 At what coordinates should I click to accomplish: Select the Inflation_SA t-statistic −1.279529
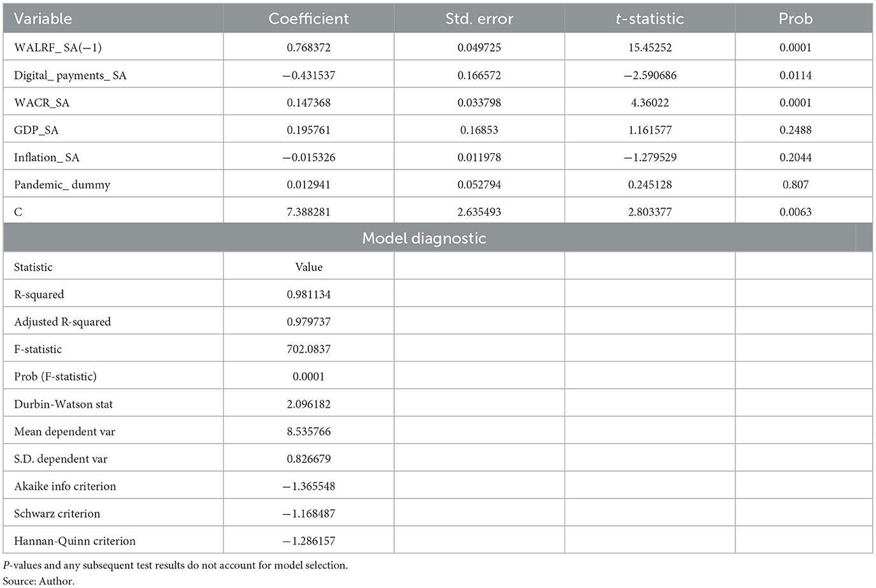point(650,157)
